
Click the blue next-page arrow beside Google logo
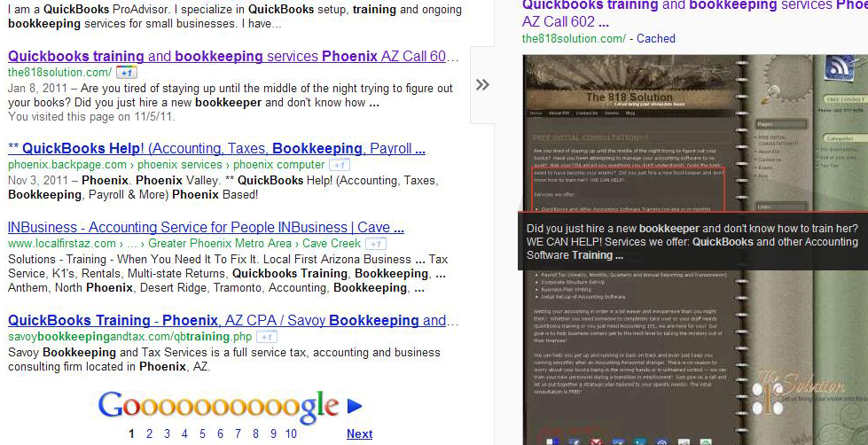pyautogui.click(x=355, y=406)
